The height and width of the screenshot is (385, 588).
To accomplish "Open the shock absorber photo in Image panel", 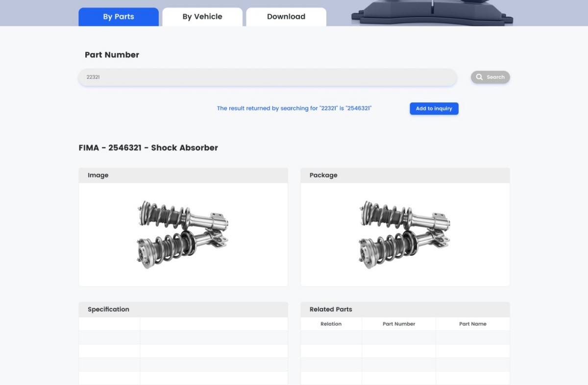I will point(183,234).
